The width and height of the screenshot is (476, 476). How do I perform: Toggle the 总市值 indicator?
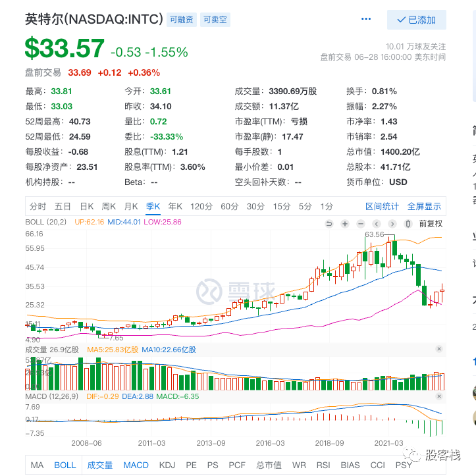pos(269,465)
